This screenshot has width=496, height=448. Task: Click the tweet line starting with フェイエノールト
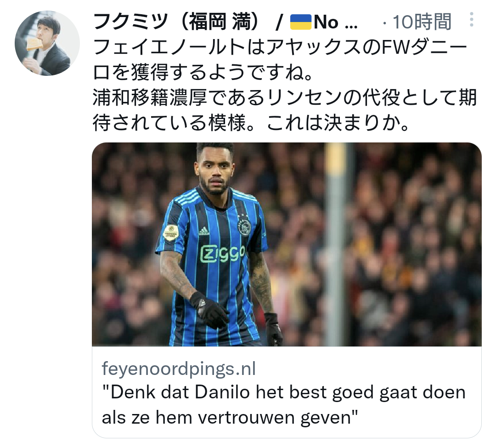[x=280, y=47]
